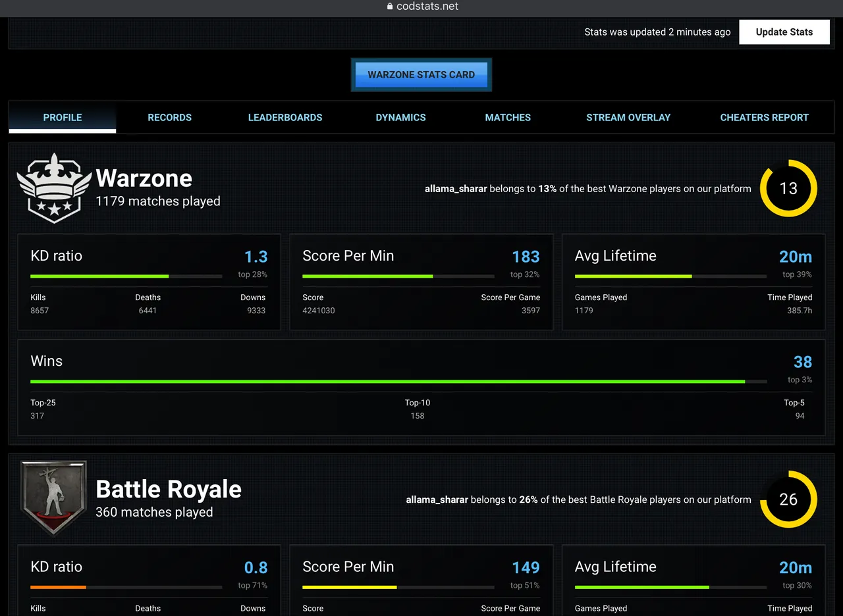The height and width of the screenshot is (616, 843).
Task: Click the Battle Royale rank circle showing 26
Action: [788, 500]
